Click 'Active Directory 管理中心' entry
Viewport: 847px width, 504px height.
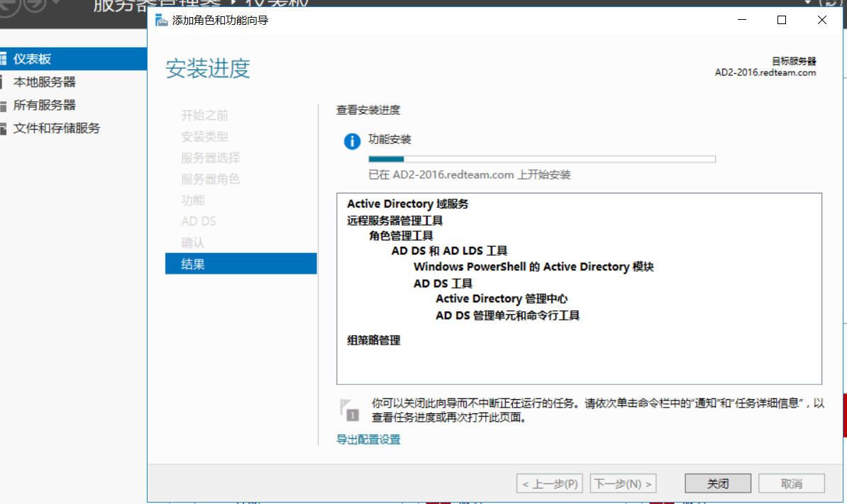point(502,299)
